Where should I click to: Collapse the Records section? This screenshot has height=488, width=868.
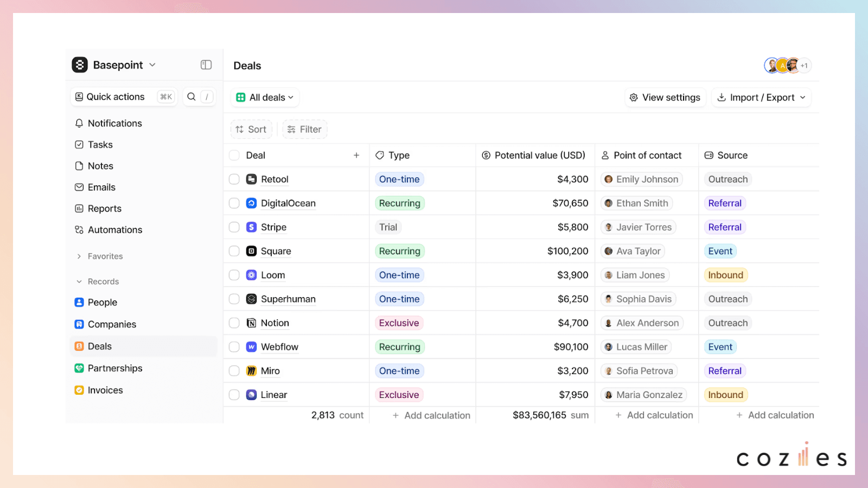pyautogui.click(x=97, y=282)
